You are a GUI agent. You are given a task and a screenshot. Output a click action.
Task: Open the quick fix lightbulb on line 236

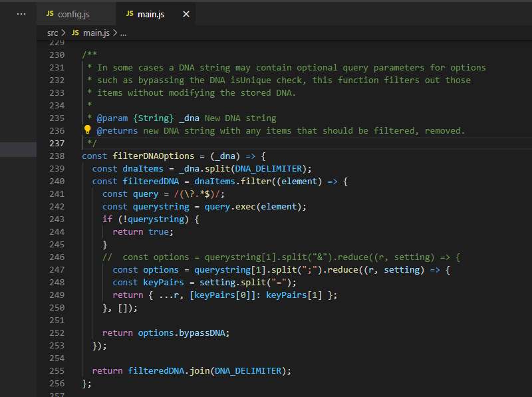pos(87,130)
